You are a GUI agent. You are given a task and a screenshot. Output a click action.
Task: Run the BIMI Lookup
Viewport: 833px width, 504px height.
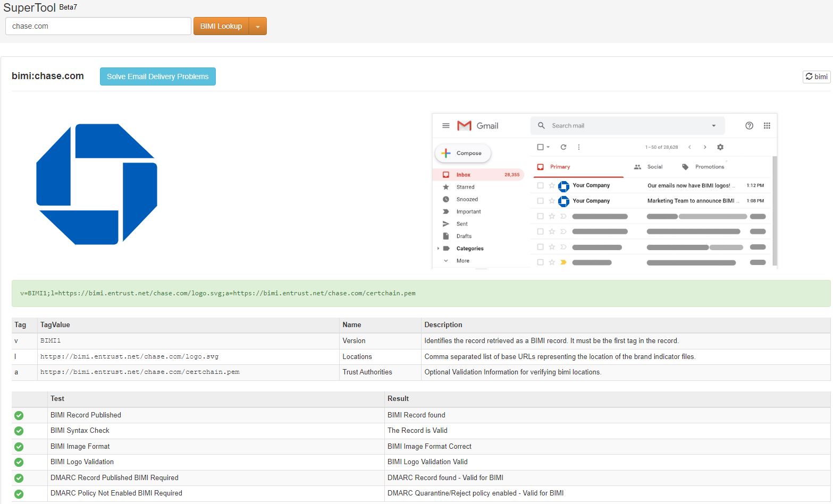tap(221, 26)
